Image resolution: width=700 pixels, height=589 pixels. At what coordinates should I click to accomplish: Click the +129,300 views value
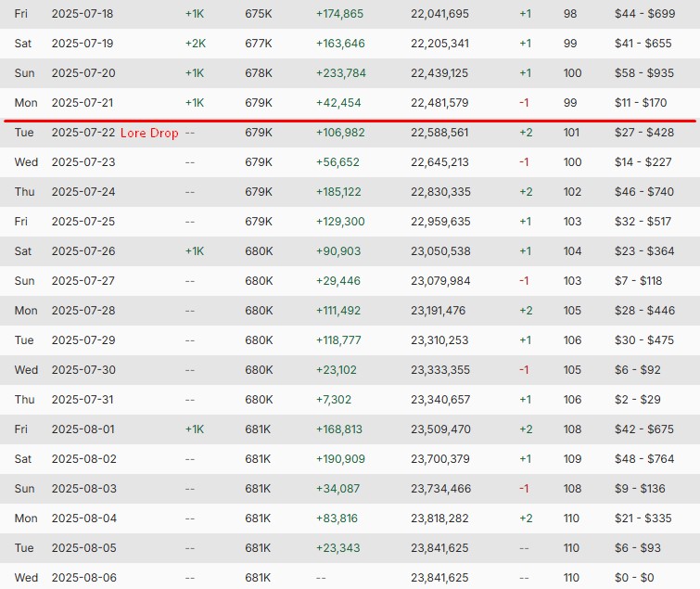tap(340, 222)
